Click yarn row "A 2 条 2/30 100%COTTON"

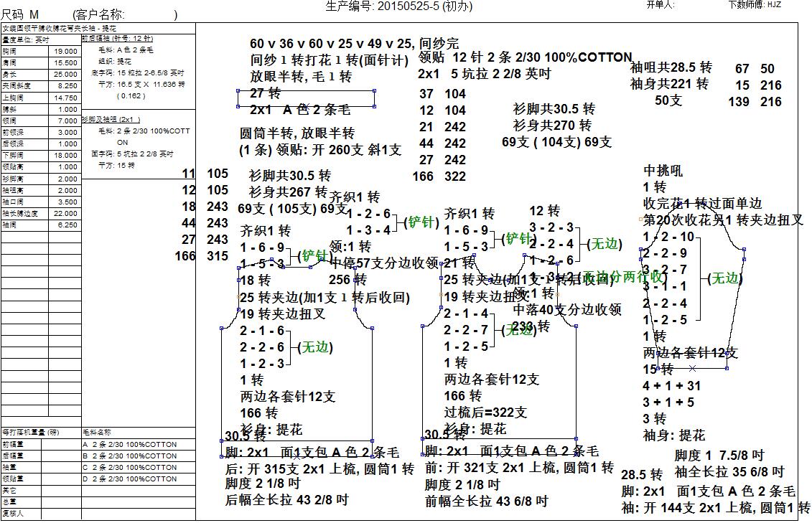(129, 444)
